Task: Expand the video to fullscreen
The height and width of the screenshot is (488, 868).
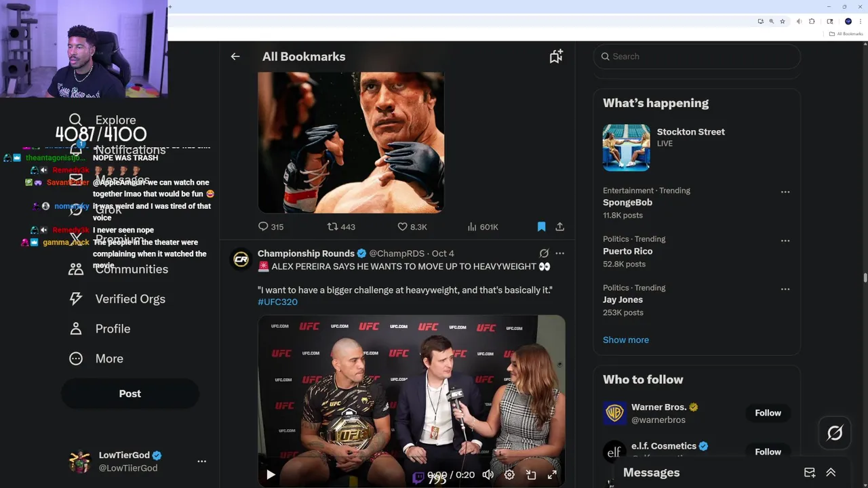Action: 552,475
